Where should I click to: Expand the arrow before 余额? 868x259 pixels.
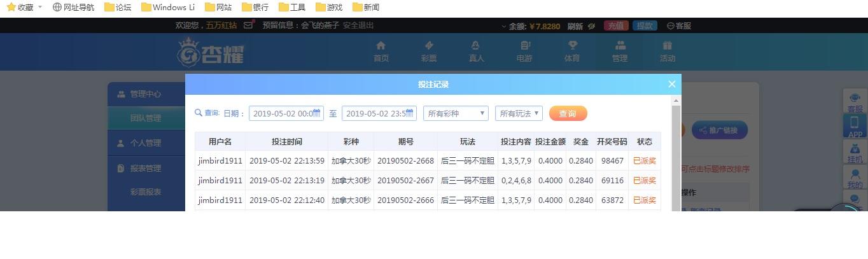point(504,27)
